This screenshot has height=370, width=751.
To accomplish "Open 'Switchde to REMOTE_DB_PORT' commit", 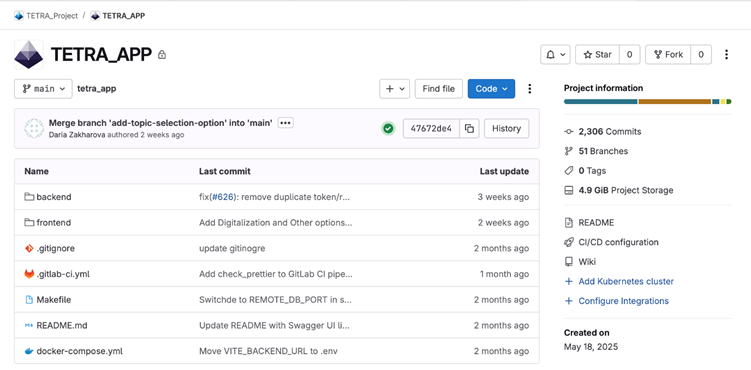I will 275,300.
